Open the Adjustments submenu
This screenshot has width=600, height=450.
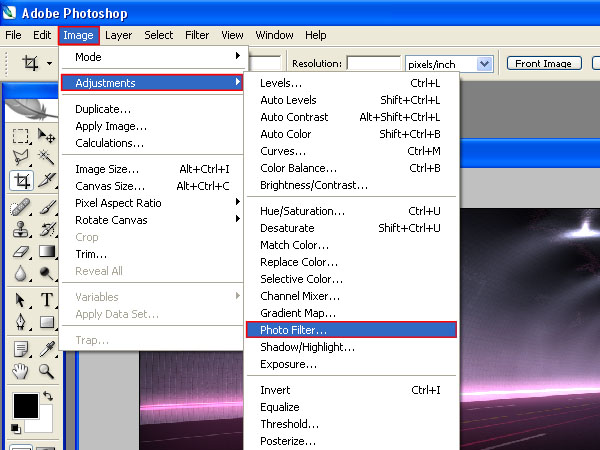152,83
